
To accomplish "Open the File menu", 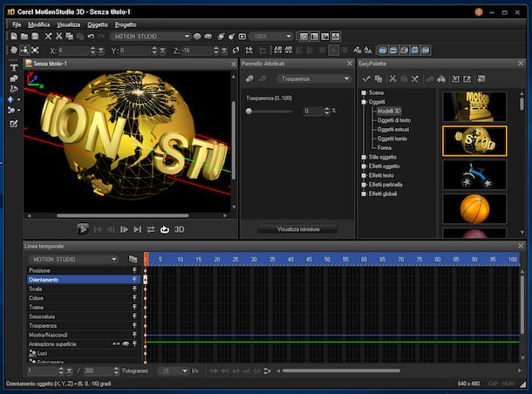I will [x=17, y=24].
